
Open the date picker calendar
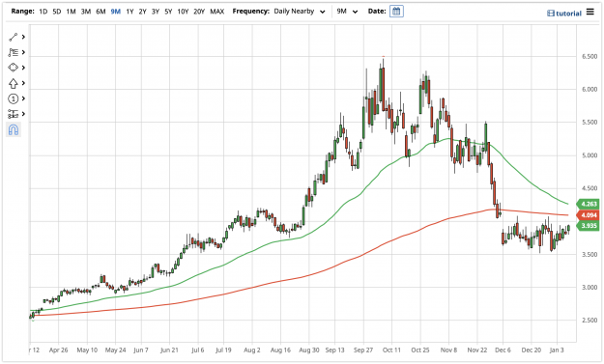(396, 12)
